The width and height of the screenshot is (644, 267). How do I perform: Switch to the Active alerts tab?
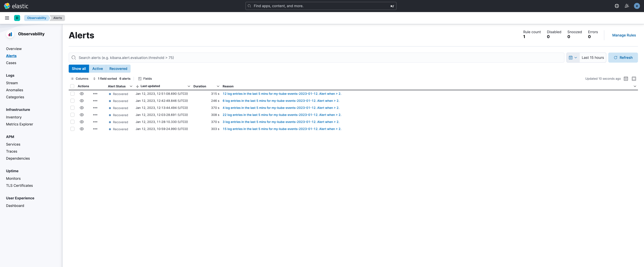coord(97,68)
